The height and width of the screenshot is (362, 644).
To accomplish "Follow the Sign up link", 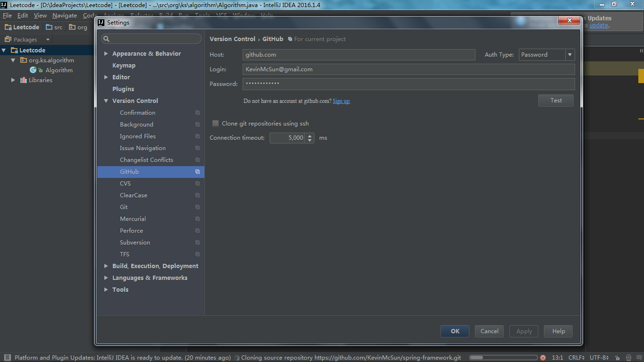I will pos(341,101).
